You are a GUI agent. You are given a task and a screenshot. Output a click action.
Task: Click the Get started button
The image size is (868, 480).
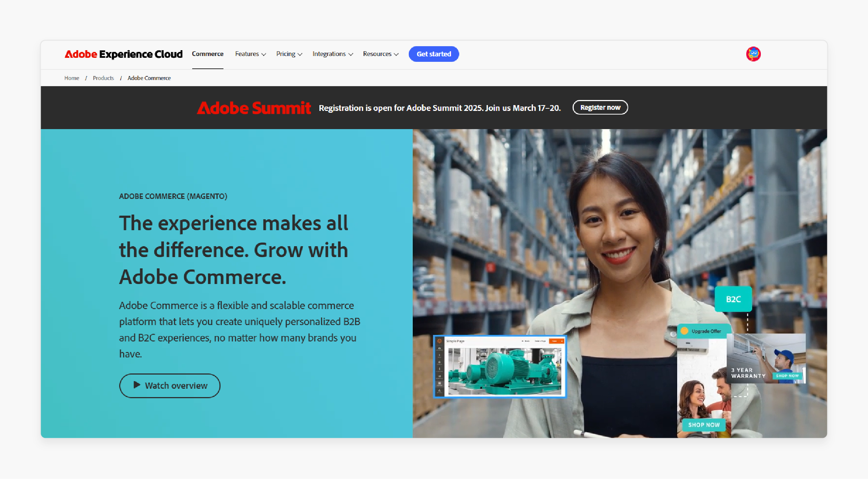coord(433,54)
